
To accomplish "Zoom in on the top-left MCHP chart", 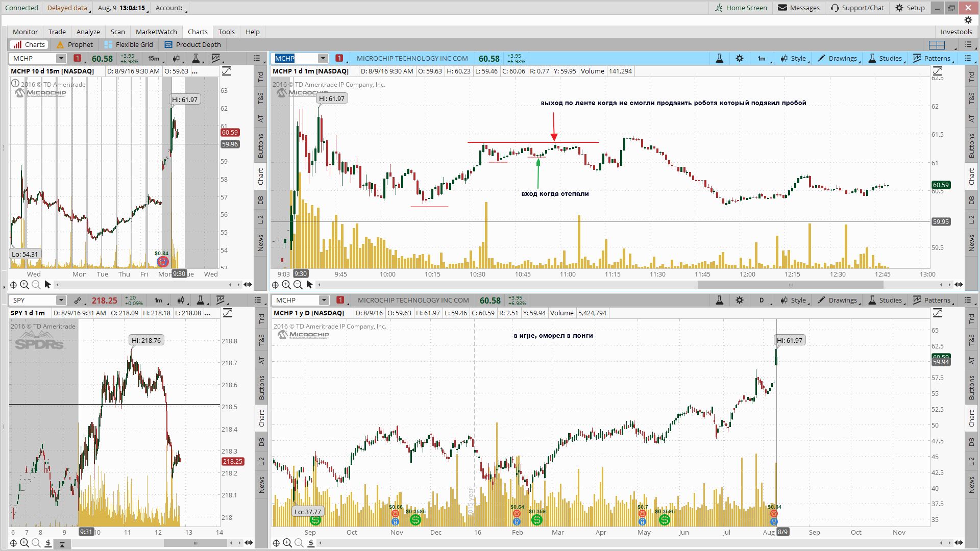I will click(24, 285).
